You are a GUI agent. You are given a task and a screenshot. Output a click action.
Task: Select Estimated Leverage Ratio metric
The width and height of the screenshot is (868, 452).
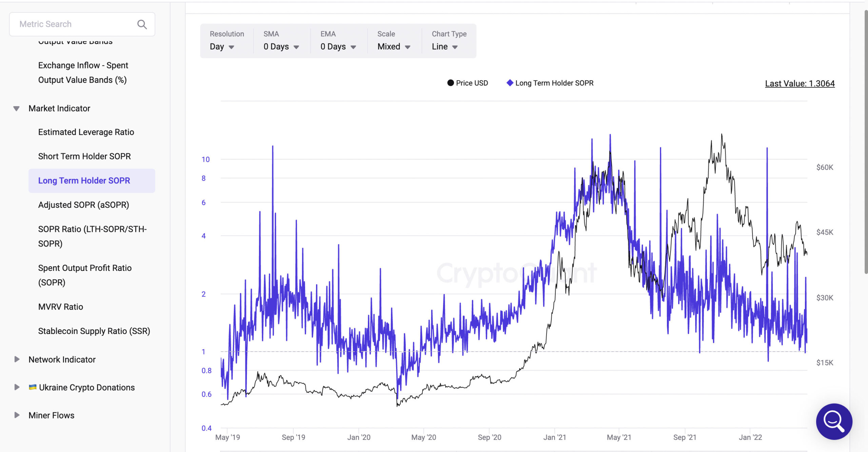coord(86,132)
